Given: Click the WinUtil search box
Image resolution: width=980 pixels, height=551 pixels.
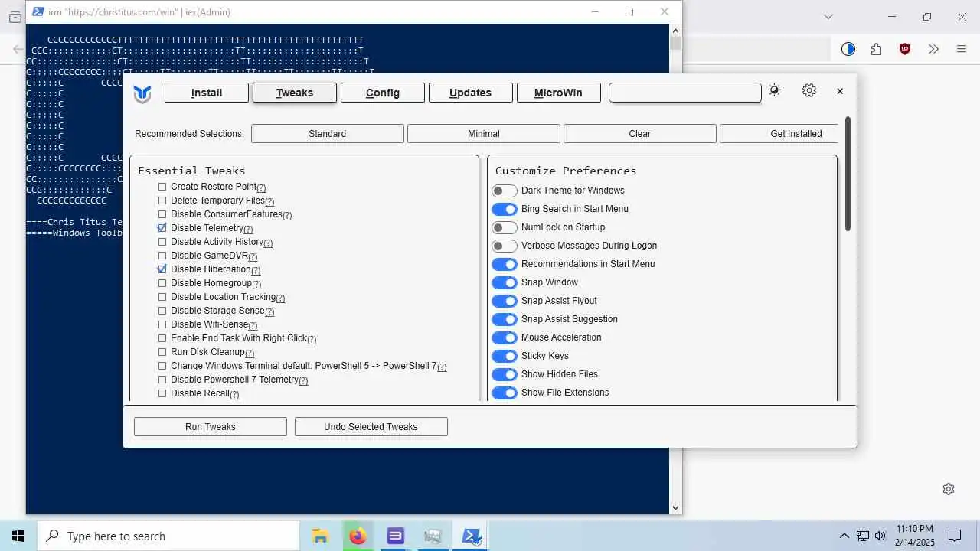Looking at the screenshot, I should click(x=685, y=93).
